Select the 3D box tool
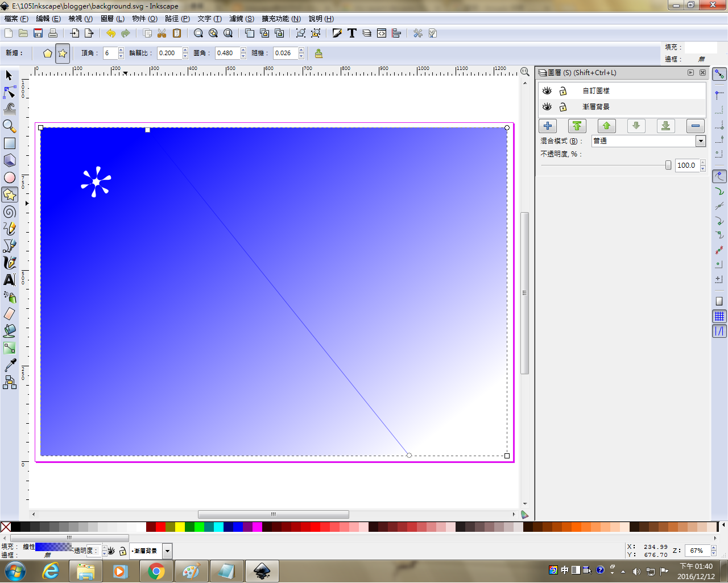 pyautogui.click(x=9, y=160)
